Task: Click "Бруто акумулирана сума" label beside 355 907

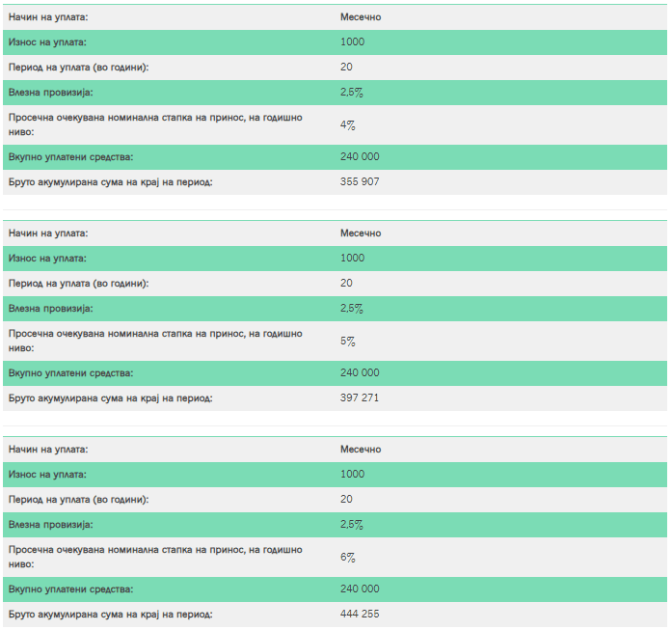Action: point(110,181)
